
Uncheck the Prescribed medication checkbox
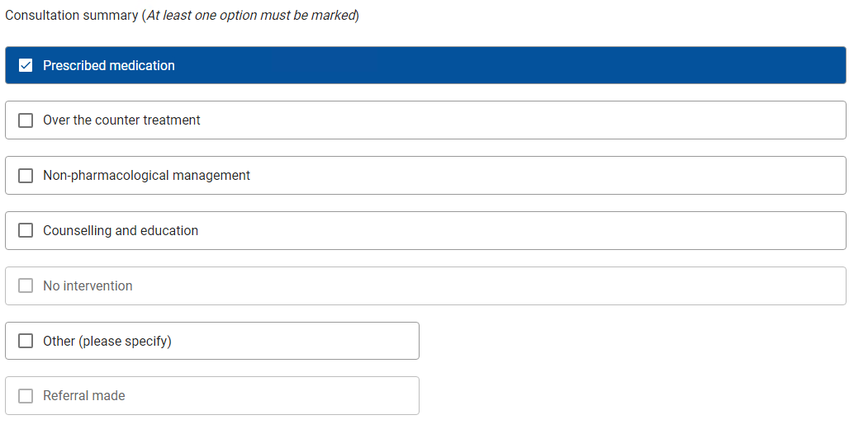click(26, 65)
